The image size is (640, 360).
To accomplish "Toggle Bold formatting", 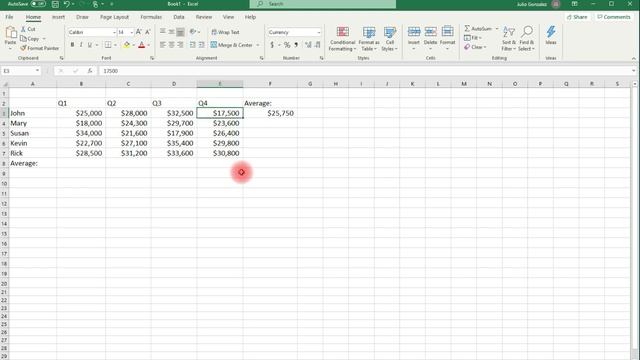I will tap(72, 45).
